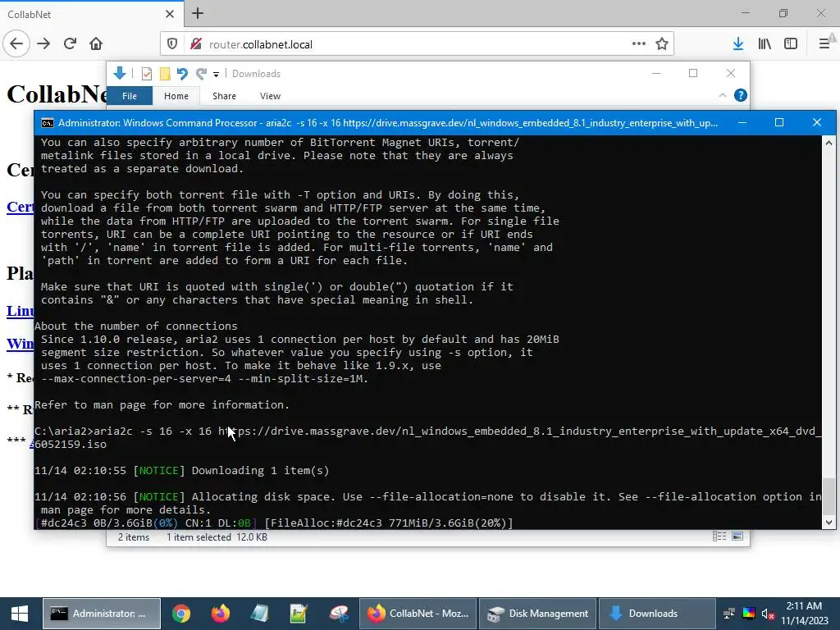The image size is (840, 630).
Task: Launch Firefox pinned taskbar icon
Action: coord(220,614)
